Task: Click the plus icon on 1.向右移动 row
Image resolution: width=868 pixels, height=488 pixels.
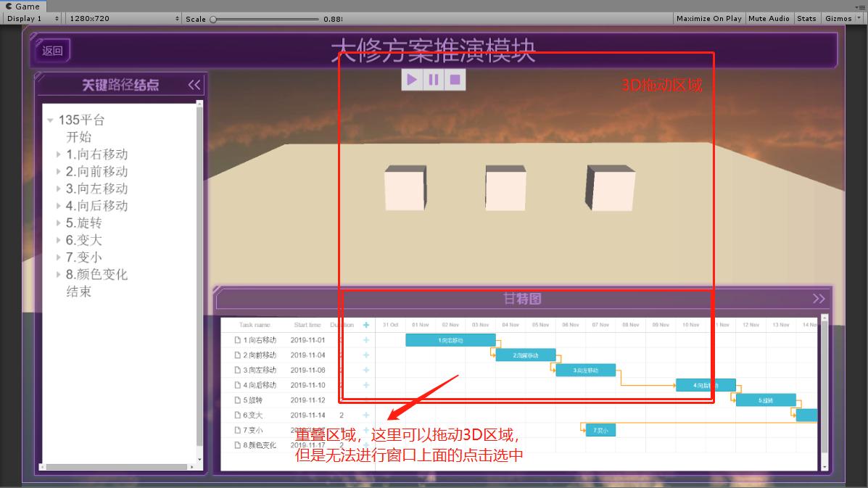Action: coord(366,340)
